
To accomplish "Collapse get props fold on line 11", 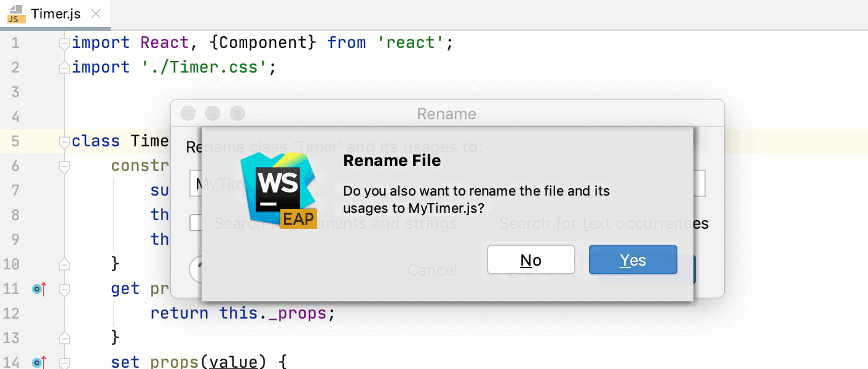I will point(65,289).
